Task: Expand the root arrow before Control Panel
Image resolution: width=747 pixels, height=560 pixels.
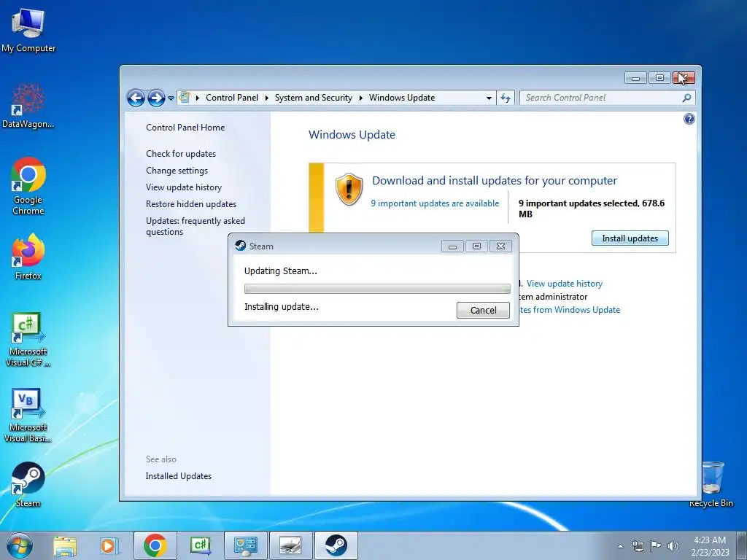Action: click(197, 98)
